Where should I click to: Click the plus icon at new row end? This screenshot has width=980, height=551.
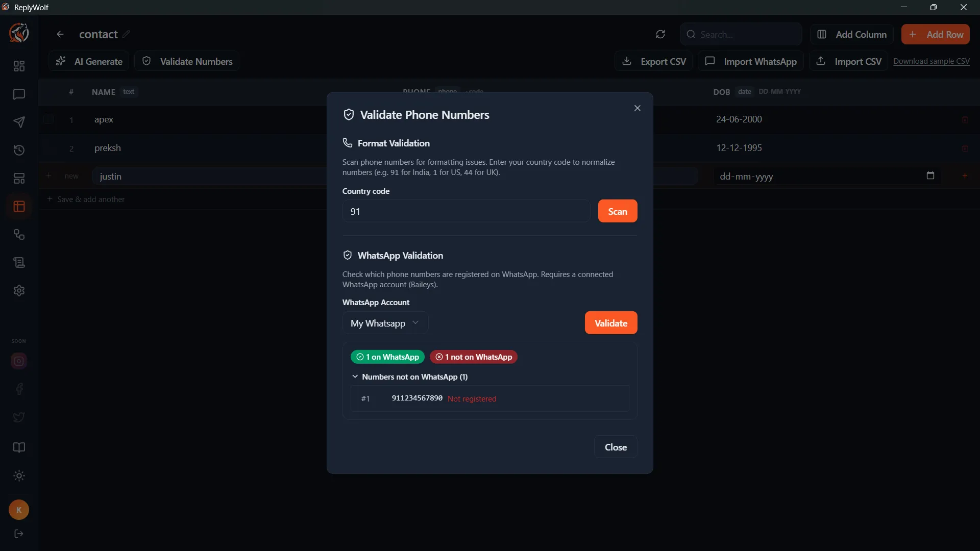[x=965, y=176]
